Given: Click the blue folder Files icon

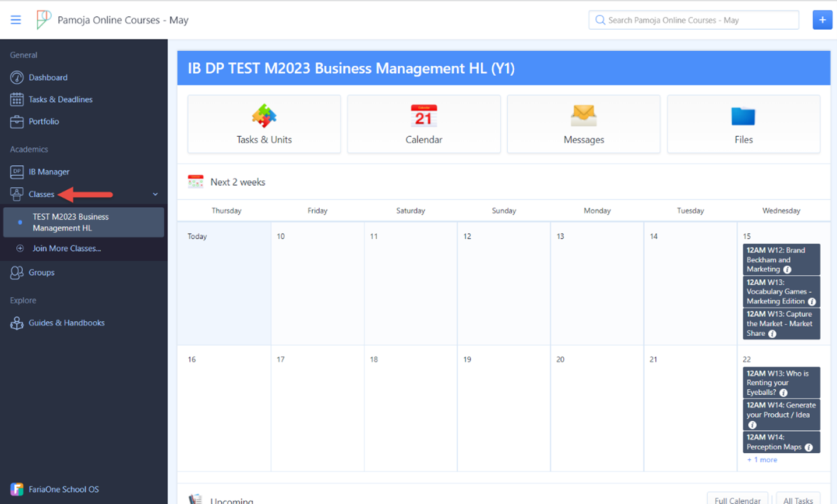Looking at the screenshot, I should pos(743,116).
